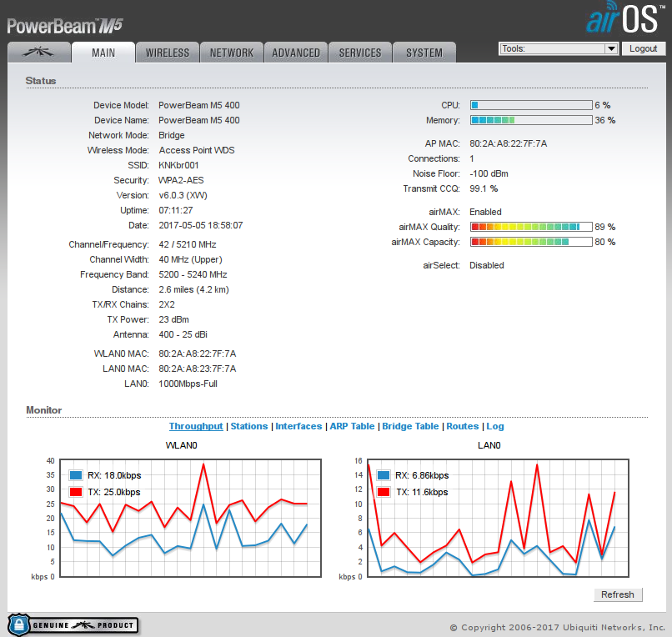Expand the Tools dropdown

click(559, 48)
